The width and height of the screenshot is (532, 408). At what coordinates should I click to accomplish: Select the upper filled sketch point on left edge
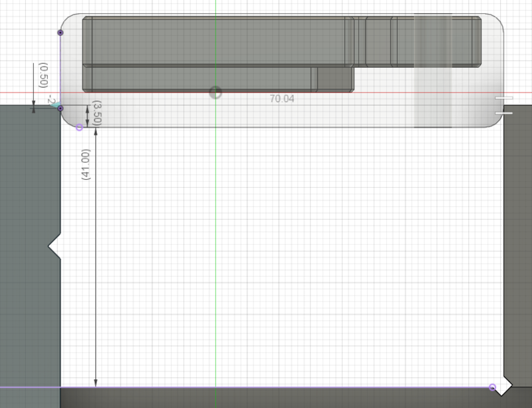61,33
